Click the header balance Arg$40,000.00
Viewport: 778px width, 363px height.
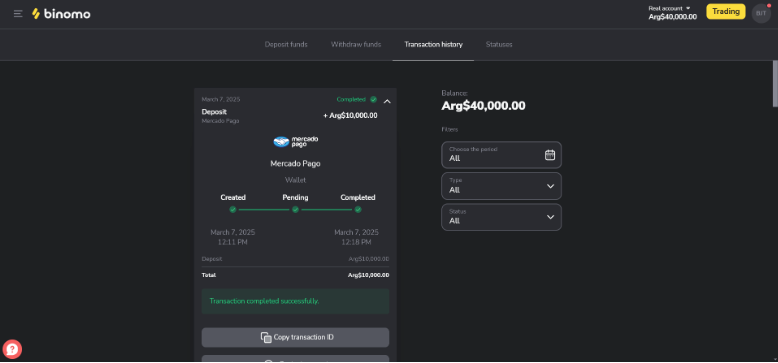point(672,17)
